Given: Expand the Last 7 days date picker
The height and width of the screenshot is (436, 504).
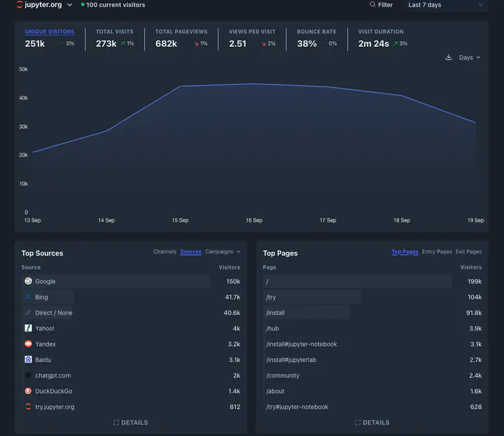Looking at the screenshot, I should 445,5.
